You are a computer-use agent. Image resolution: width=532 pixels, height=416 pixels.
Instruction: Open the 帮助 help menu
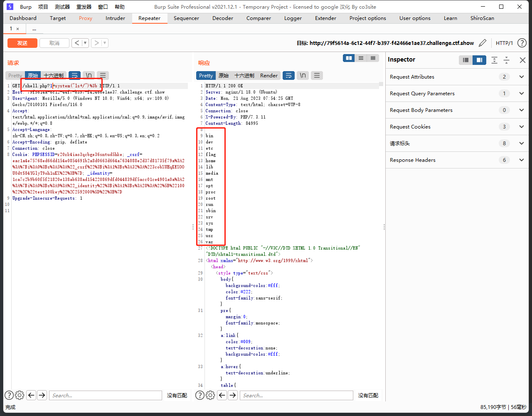(x=119, y=7)
